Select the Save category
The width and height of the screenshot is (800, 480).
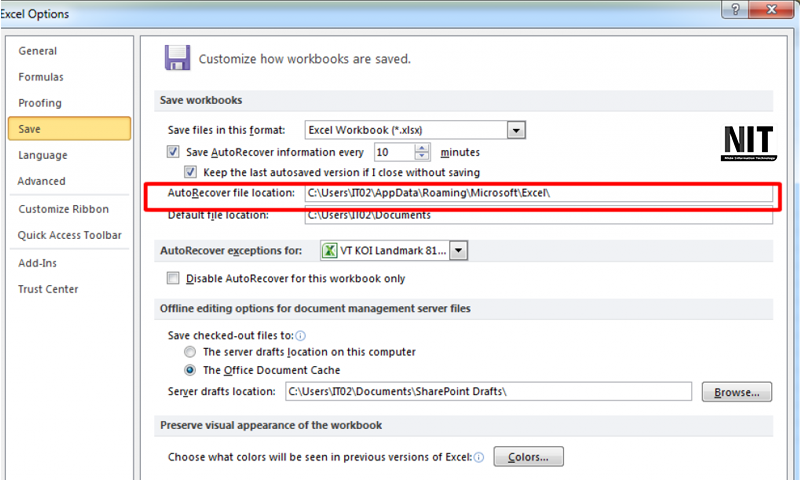pos(69,129)
